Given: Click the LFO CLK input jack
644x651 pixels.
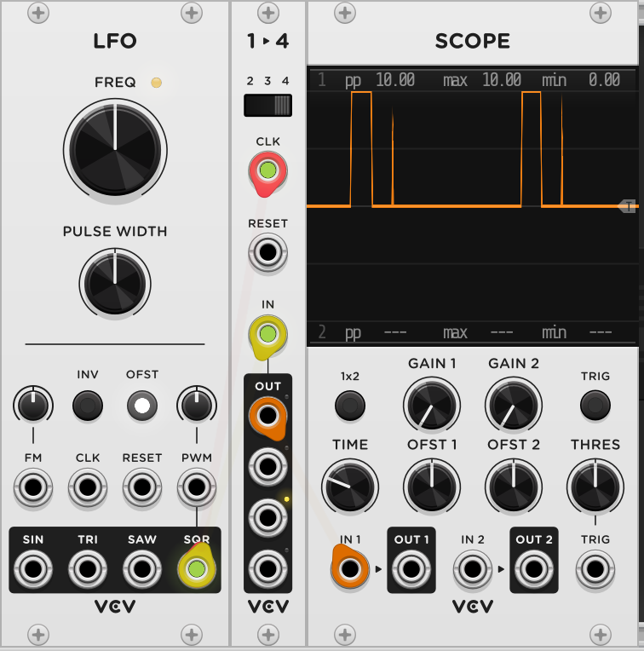Looking at the screenshot, I should pyautogui.click(x=88, y=487).
